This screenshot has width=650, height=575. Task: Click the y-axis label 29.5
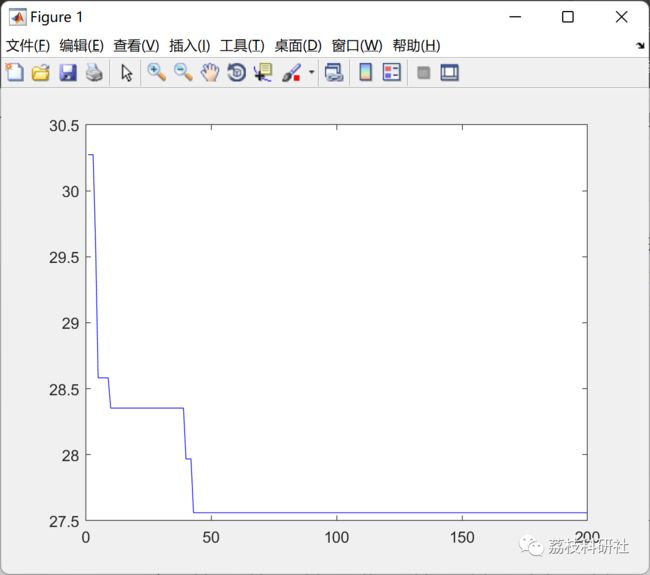64,257
